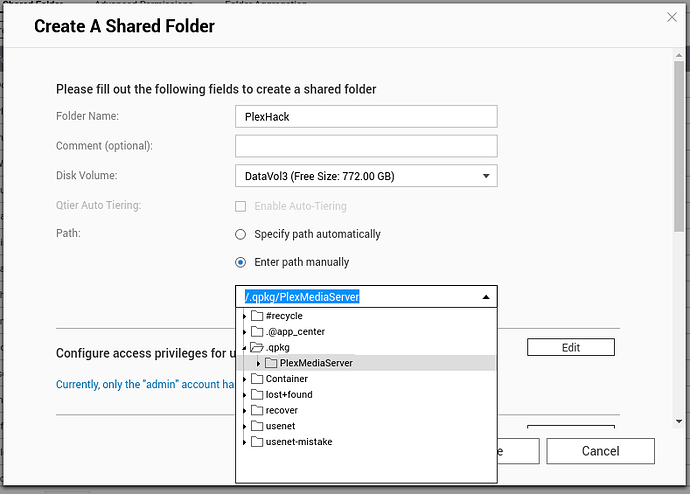Click the scrollbar up arrow
The height and width of the screenshot is (494, 690).
point(679,55)
